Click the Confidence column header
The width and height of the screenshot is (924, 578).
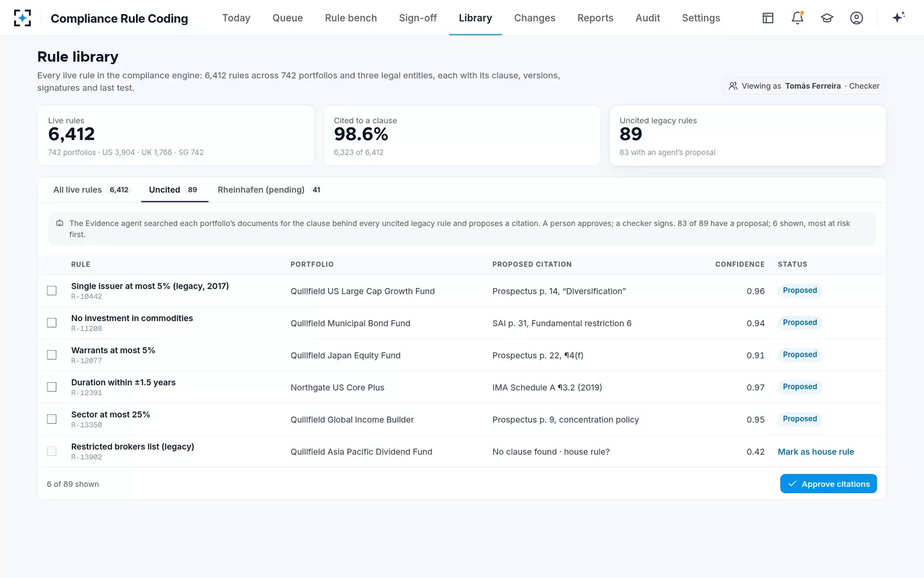740,265
